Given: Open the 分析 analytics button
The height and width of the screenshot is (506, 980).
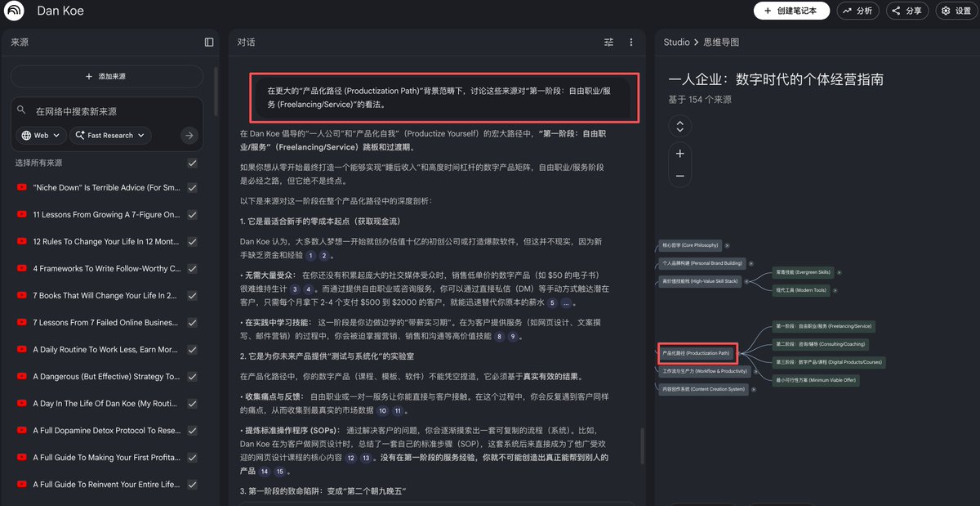Looking at the screenshot, I should (857, 11).
